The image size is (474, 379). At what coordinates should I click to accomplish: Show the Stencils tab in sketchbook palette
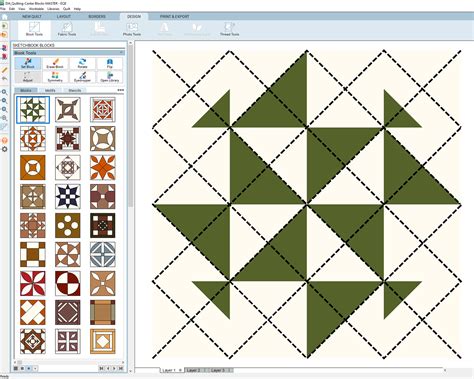(75, 90)
